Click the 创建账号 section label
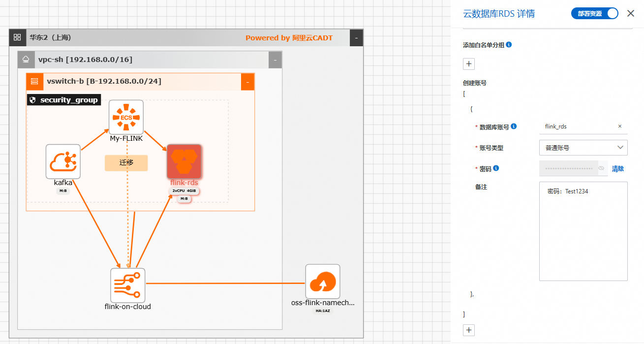 point(475,83)
